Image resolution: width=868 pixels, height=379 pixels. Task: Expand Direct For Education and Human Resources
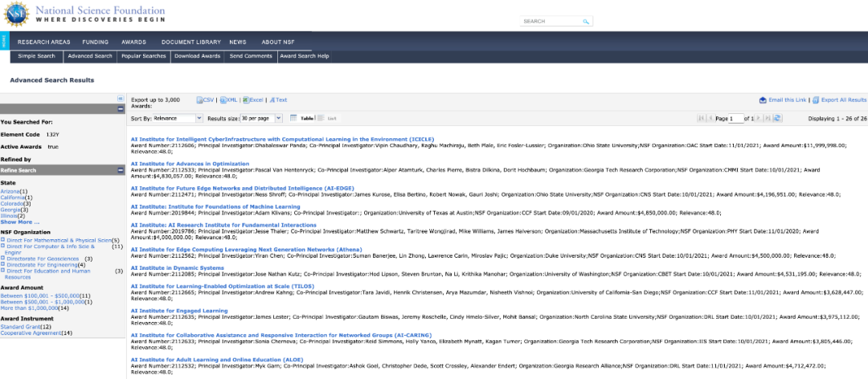point(2,271)
